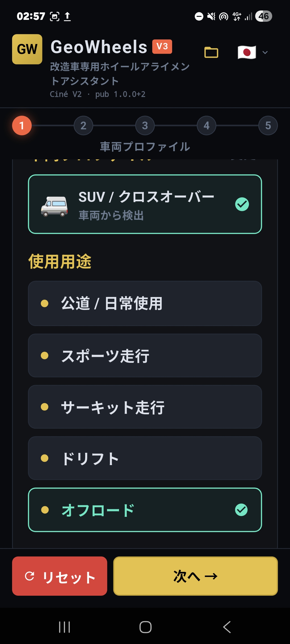This screenshot has width=290, height=644.
Task: Expand the language dropdown chevron
Action: 265,52
